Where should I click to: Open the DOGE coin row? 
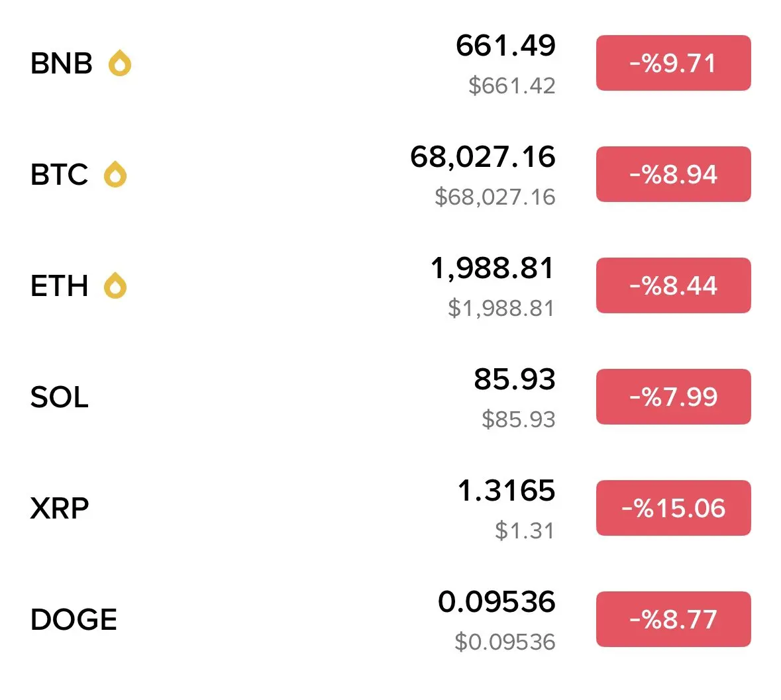(x=391, y=619)
